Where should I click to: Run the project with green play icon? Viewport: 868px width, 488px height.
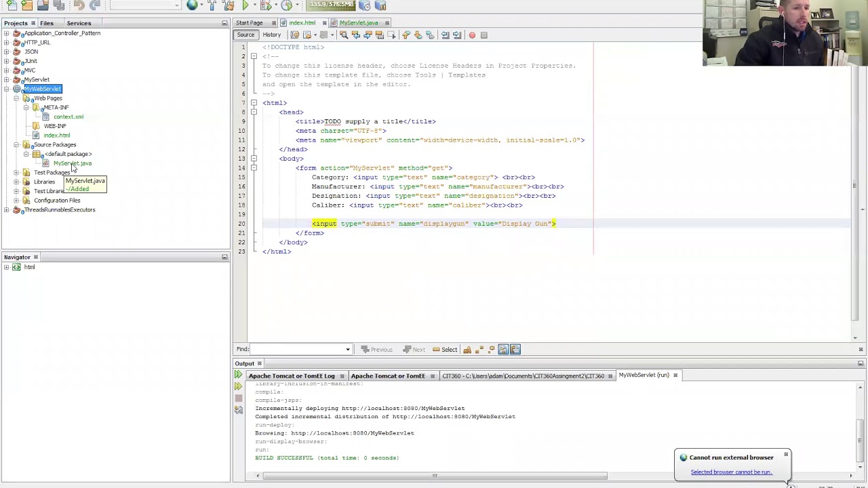[245, 5]
